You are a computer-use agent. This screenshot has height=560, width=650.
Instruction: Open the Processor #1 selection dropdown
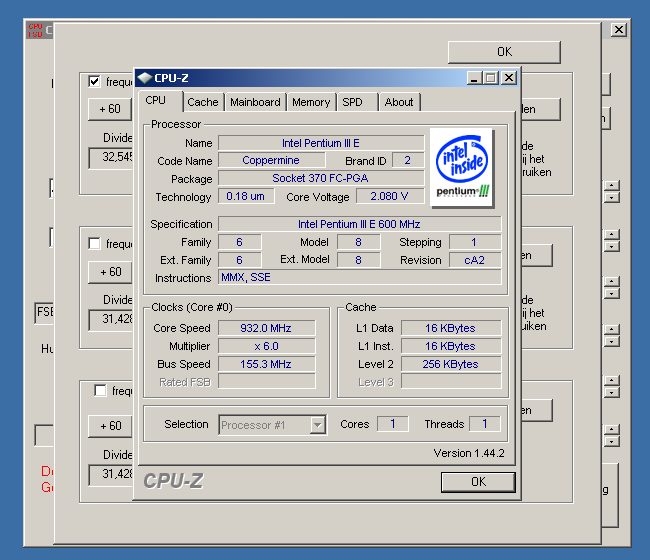click(x=318, y=425)
